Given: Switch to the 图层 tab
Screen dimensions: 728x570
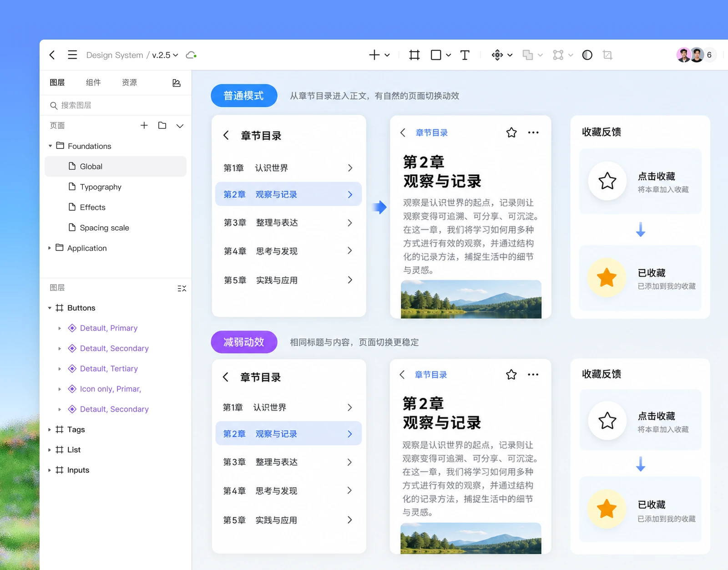Looking at the screenshot, I should (57, 82).
